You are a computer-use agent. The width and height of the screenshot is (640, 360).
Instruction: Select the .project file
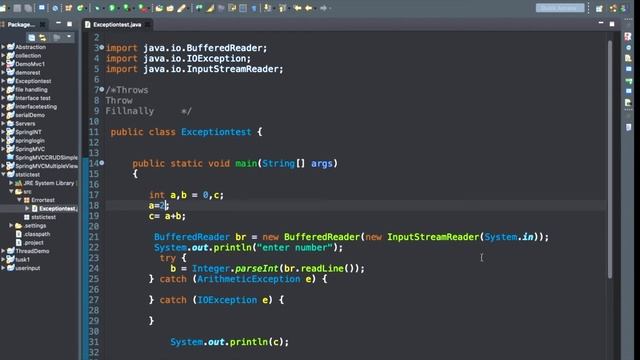point(33,242)
